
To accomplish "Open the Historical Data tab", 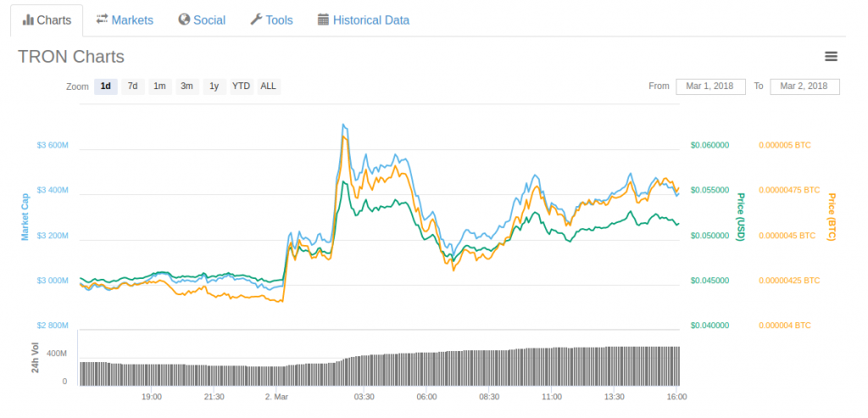I will point(363,20).
